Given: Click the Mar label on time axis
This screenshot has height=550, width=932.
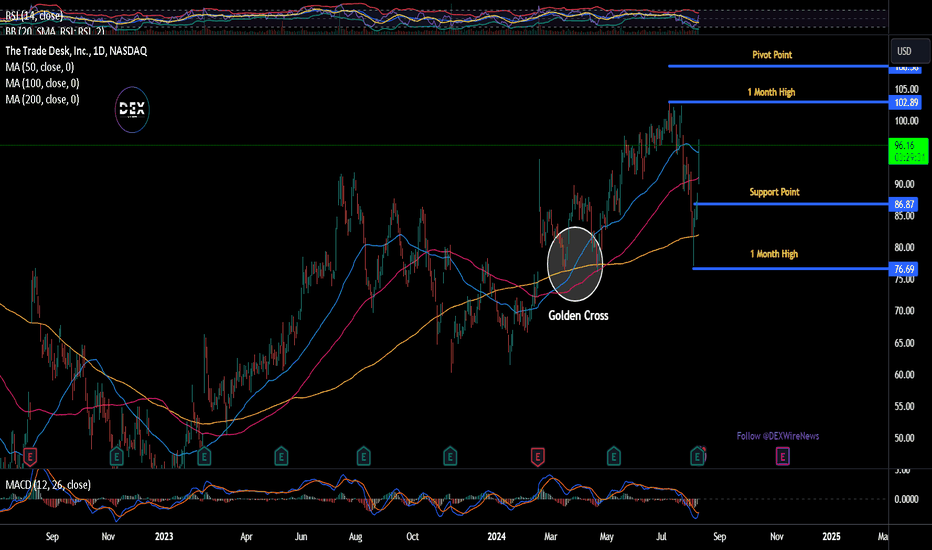Looking at the screenshot, I should (x=551, y=536).
